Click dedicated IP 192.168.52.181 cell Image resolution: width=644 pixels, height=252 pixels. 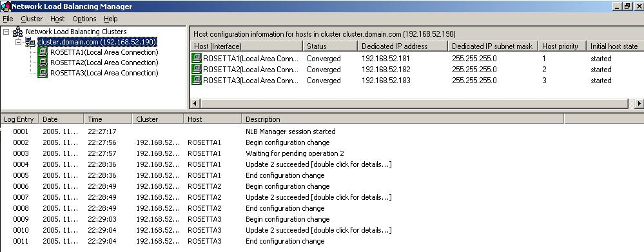point(385,58)
